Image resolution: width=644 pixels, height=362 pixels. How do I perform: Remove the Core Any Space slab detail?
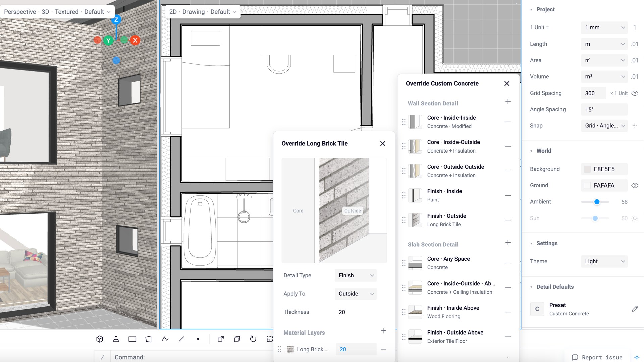pyautogui.click(x=508, y=263)
